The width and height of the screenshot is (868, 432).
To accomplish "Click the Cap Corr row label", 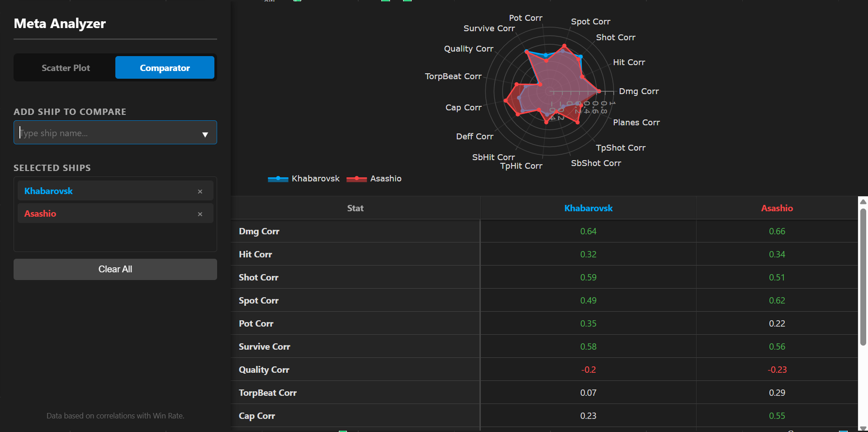I will [x=256, y=416].
